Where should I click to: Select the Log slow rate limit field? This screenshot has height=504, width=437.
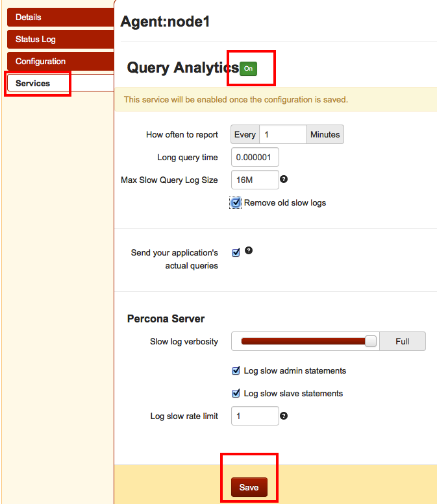[x=255, y=416]
